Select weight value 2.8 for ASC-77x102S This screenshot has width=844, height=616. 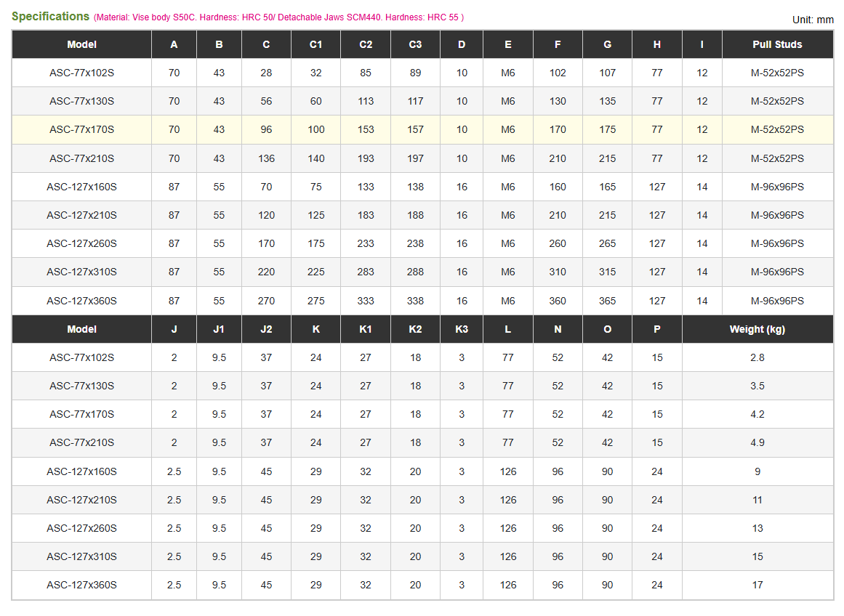pos(757,358)
